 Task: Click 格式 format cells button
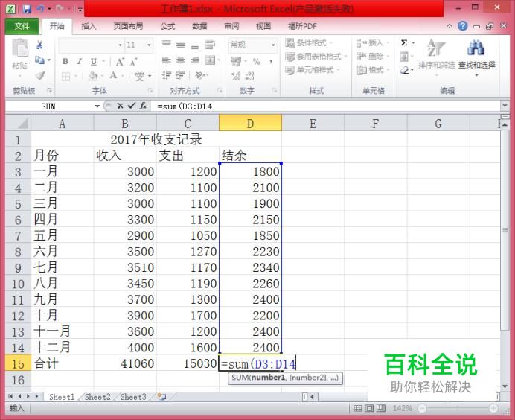pos(373,70)
